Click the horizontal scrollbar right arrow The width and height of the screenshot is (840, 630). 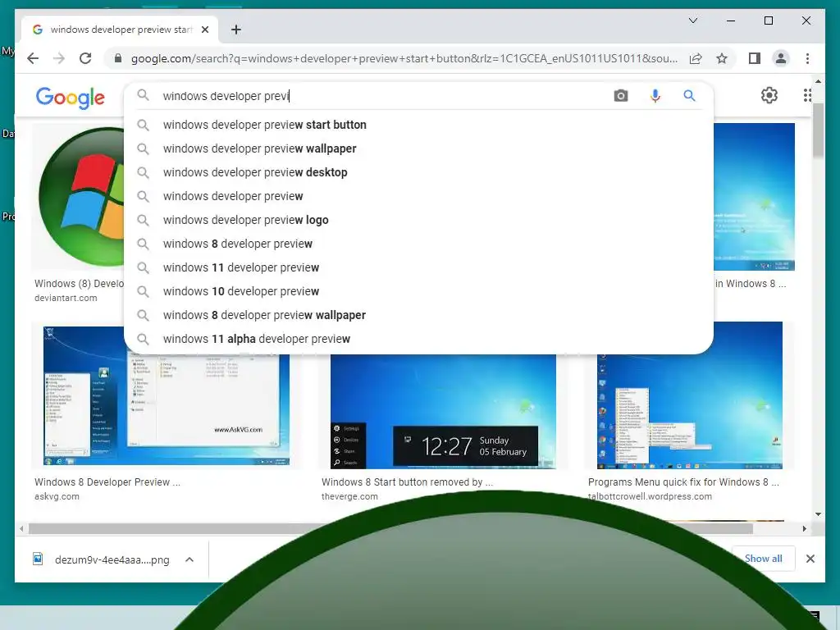click(804, 529)
